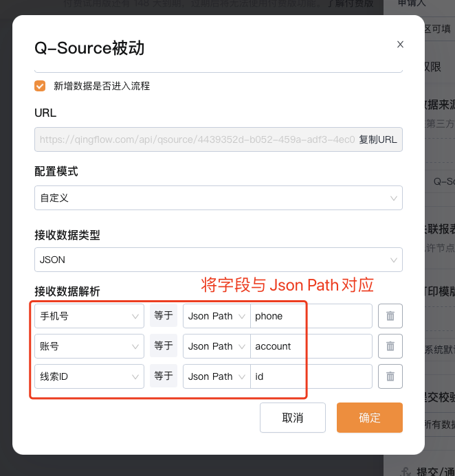Open the 账号 field dropdown
This screenshot has width=455, height=476.
(89, 346)
